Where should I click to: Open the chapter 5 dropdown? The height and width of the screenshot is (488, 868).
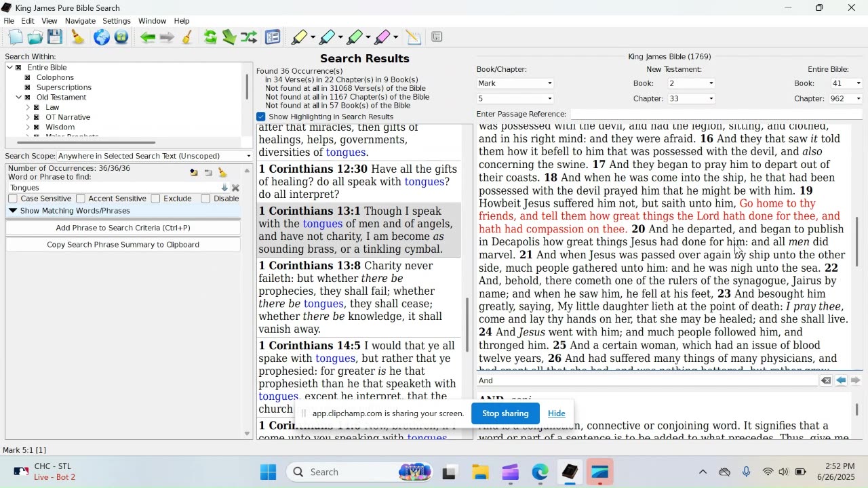pyautogui.click(x=515, y=99)
